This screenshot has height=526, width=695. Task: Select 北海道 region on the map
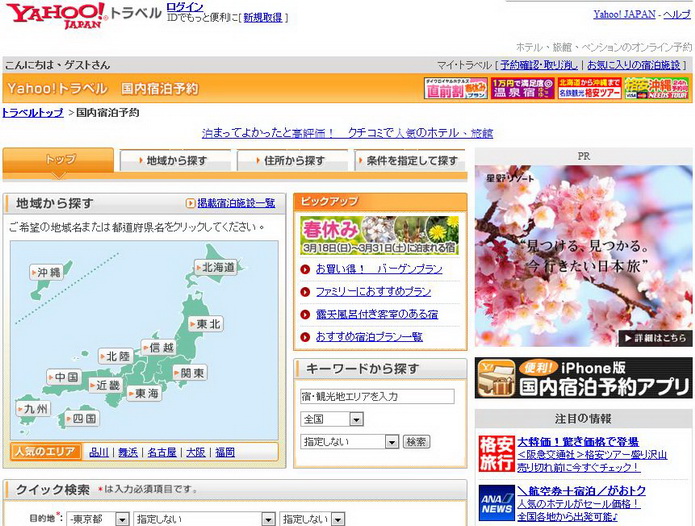216,267
